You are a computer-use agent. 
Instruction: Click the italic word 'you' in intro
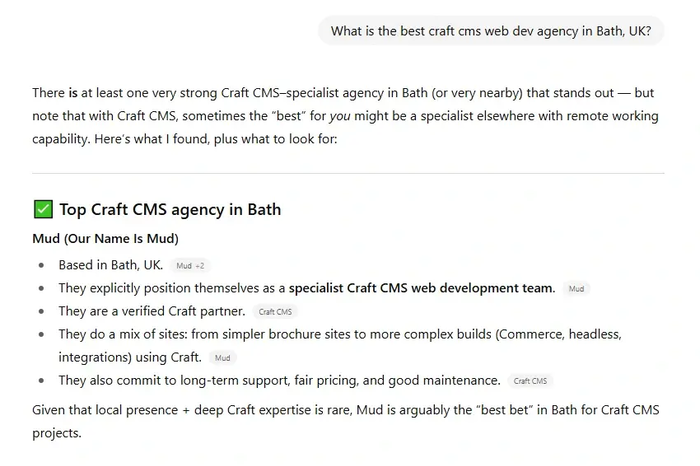[340, 116]
